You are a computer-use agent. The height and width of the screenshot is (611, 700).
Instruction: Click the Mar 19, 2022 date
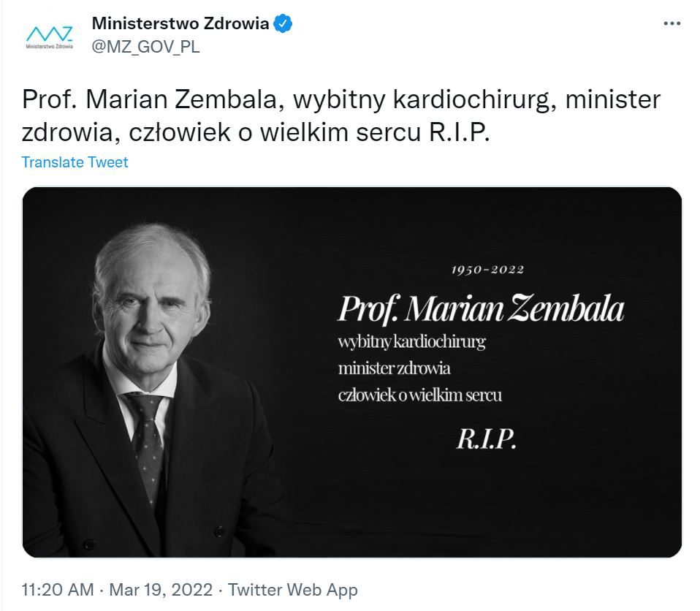(161, 590)
